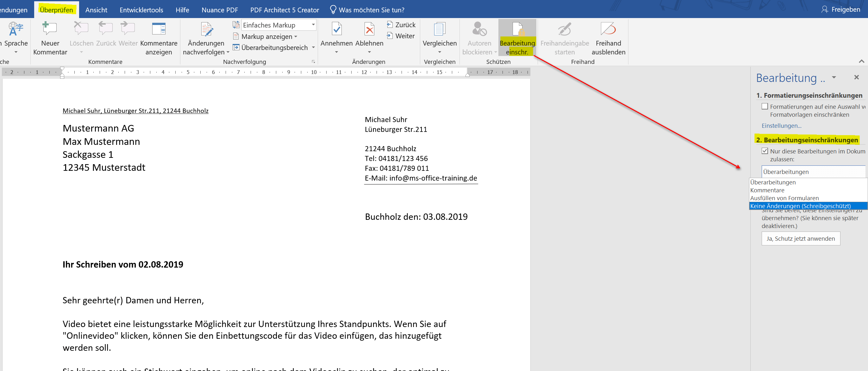The height and width of the screenshot is (371, 868).
Task: Click the Freigeben share button
Action: point(840,9)
